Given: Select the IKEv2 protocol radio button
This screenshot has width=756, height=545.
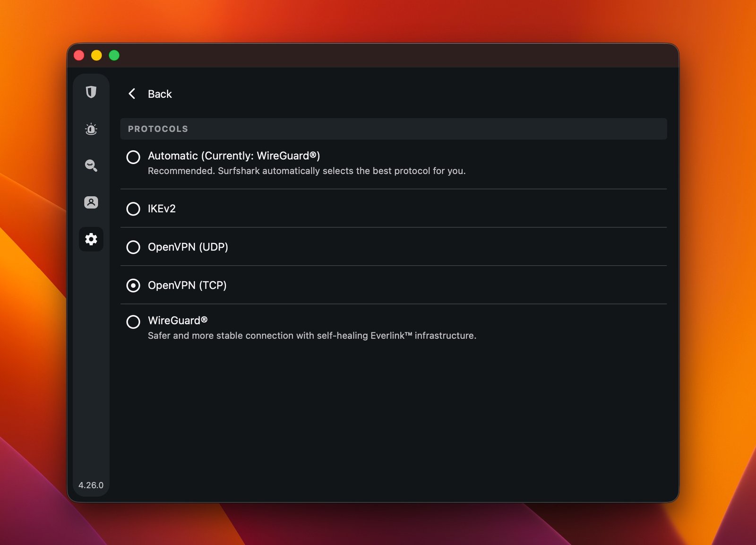Looking at the screenshot, I should tap(133, 209).
